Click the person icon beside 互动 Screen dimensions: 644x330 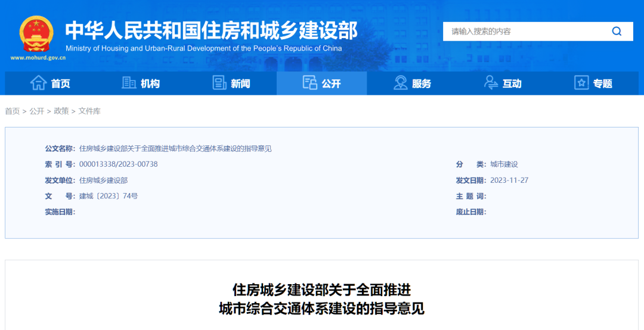coord(491,83)
